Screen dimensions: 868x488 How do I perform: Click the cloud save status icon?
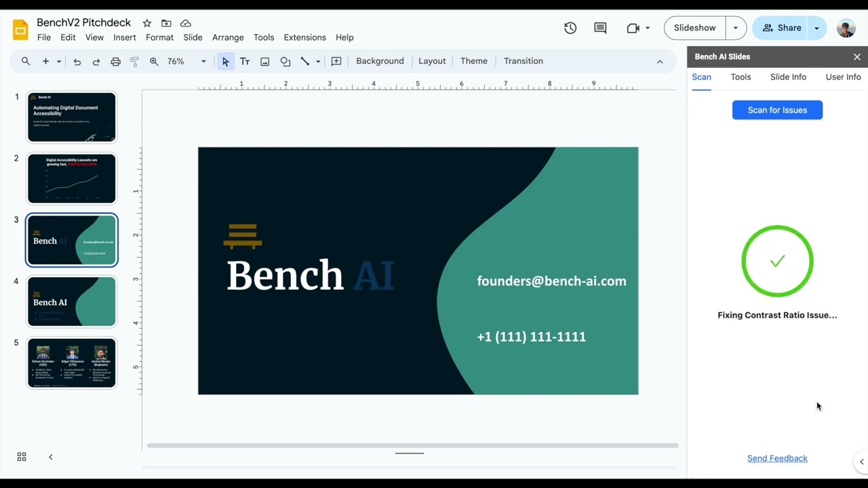click(185, 23)
